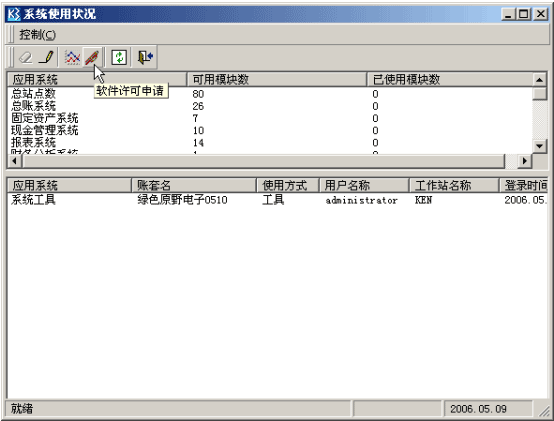Click the 账套名 column header
This screenshot has width=554, height=421.
pos(194,185)
